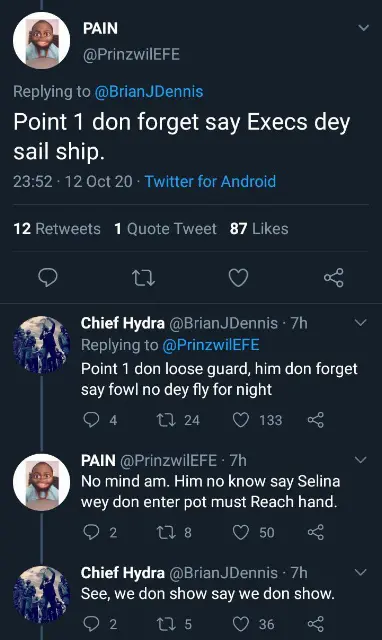Share Chief Hydra's fowl tweet

315,420
